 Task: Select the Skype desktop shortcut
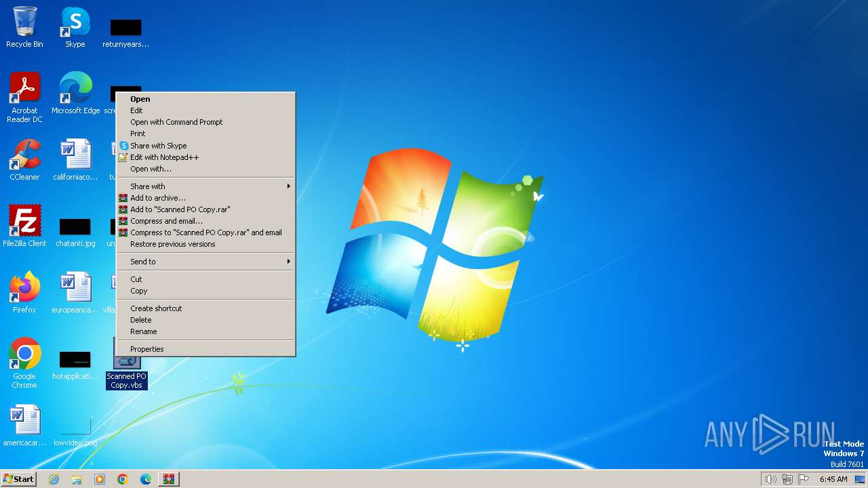pyautogui.click(x=75, y=27)
